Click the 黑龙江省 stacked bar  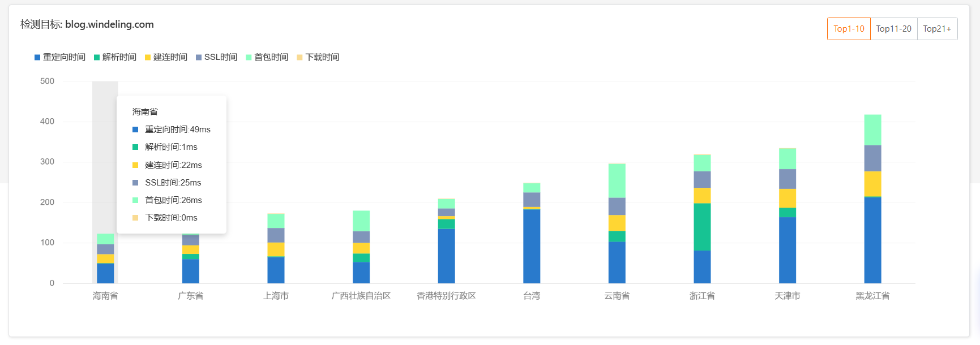coord(872,199)
